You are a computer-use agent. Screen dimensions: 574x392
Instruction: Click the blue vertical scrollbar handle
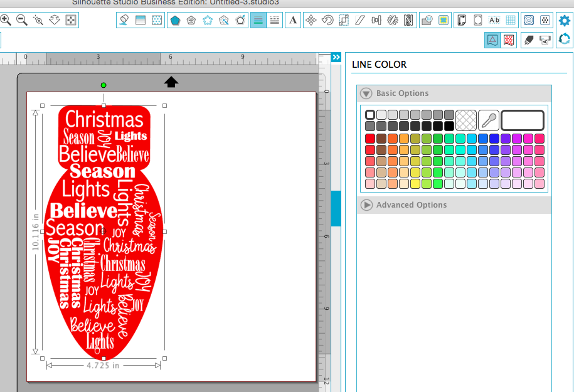coord(335,209)
